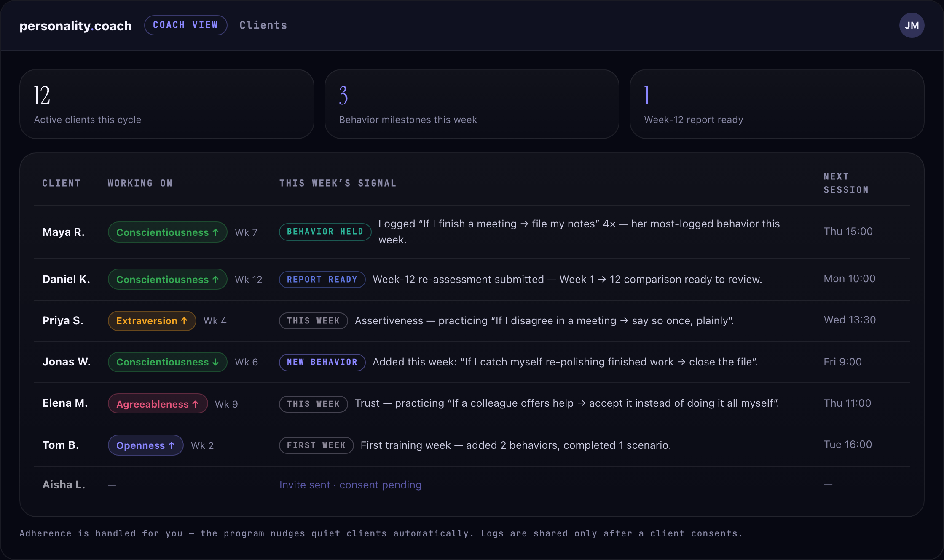Click the First training week signal text
Image resolution: width=944 pixels, height=560 pixels.
515,445
